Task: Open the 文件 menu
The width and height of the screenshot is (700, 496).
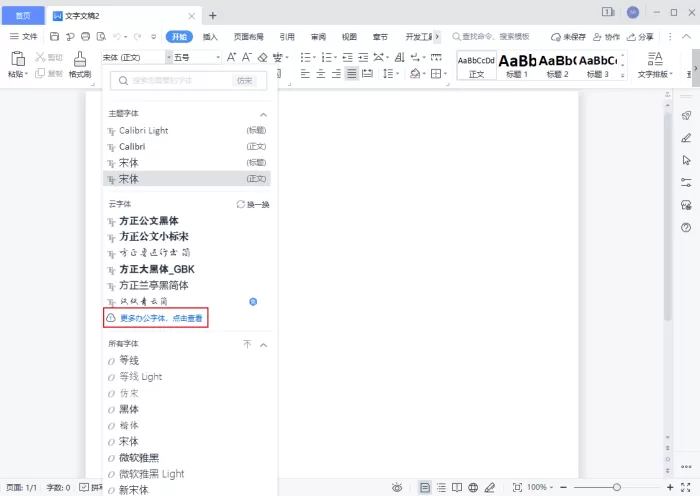Action: pyautogui.click(x=24, y=37)
